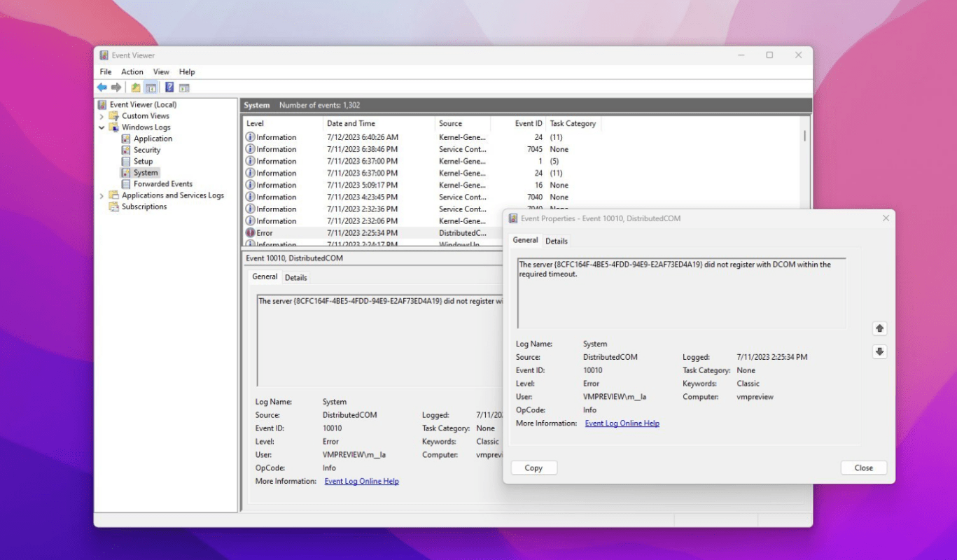Open the View menu
This screenshot has width=957, height=560.
[162, 71]
